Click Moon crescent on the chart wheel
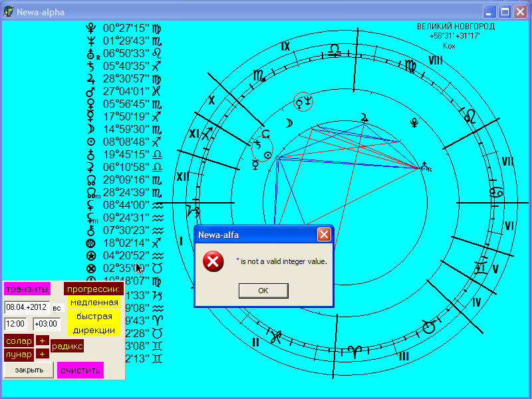Viewport: 532px width, 399px height. pyautogui.click(x=289, y=123)
